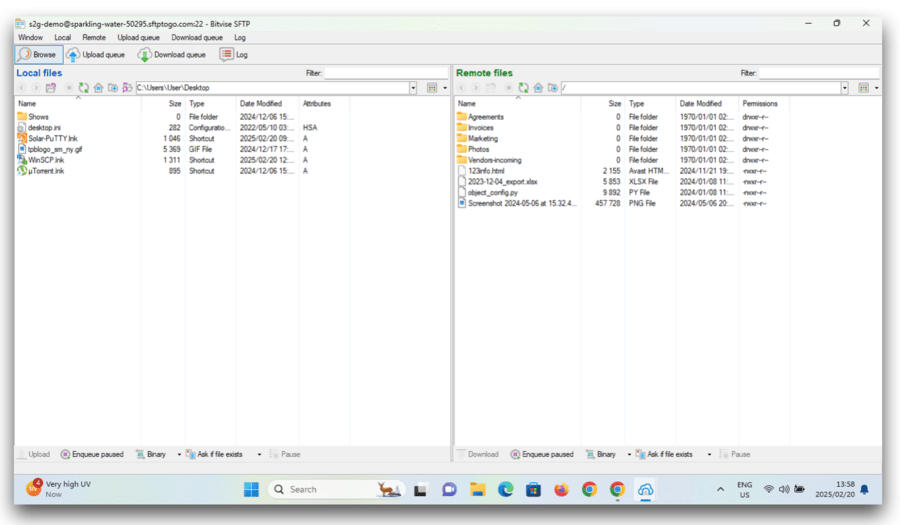The height and width of the screenshot is (525, 900).
Task: Open Microsoft Store from taskbar
Action: [x=533, y=489]
